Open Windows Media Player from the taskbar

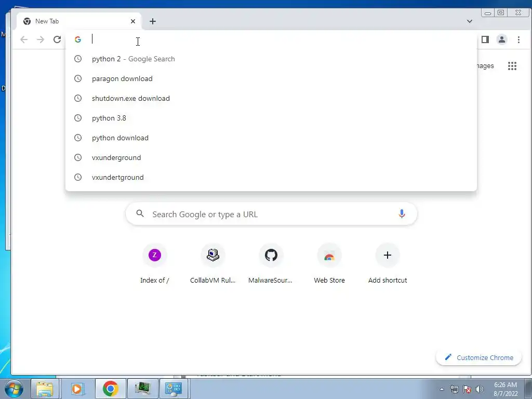[x=77, y=389]
